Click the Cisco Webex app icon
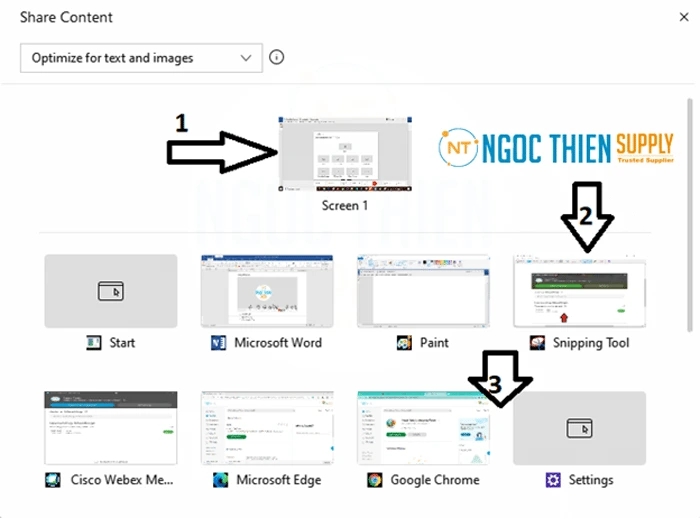The height and width of the screenshot is (518, 700). (53, 480)
